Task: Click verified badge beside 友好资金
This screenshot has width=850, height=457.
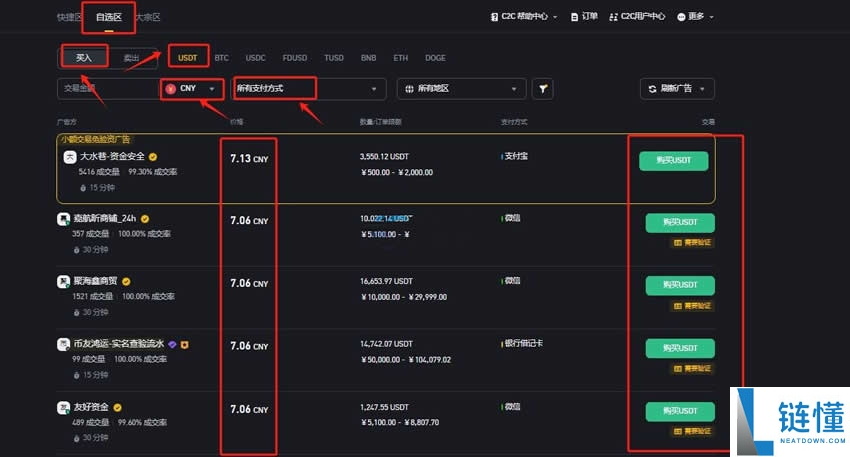Action: point(118,407)
